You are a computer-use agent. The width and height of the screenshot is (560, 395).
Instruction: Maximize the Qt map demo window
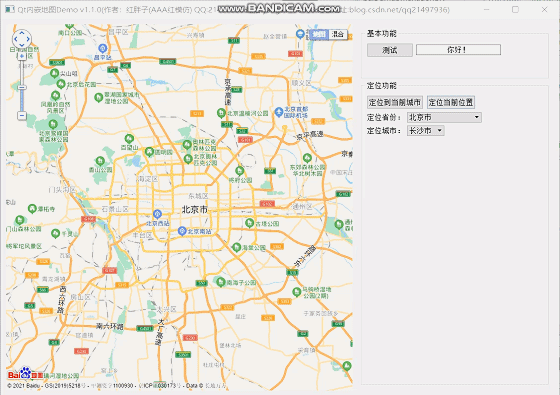(x=515, y=10)
